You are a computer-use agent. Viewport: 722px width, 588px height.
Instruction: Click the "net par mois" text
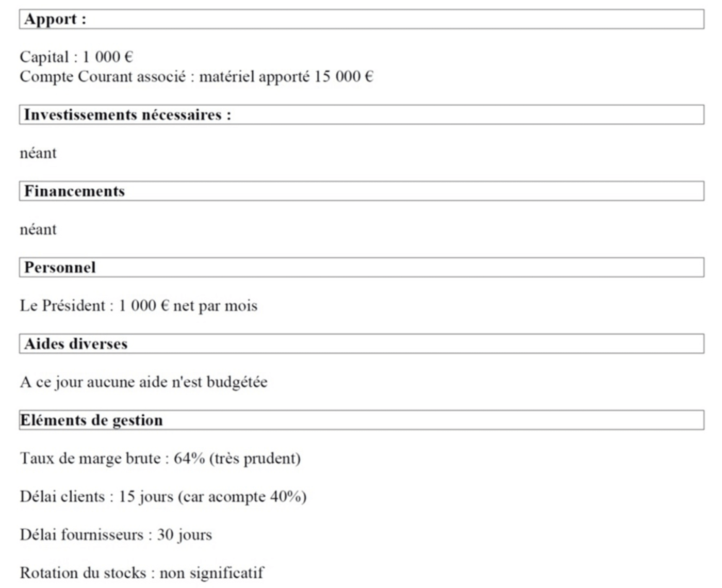tap(215, 306)
